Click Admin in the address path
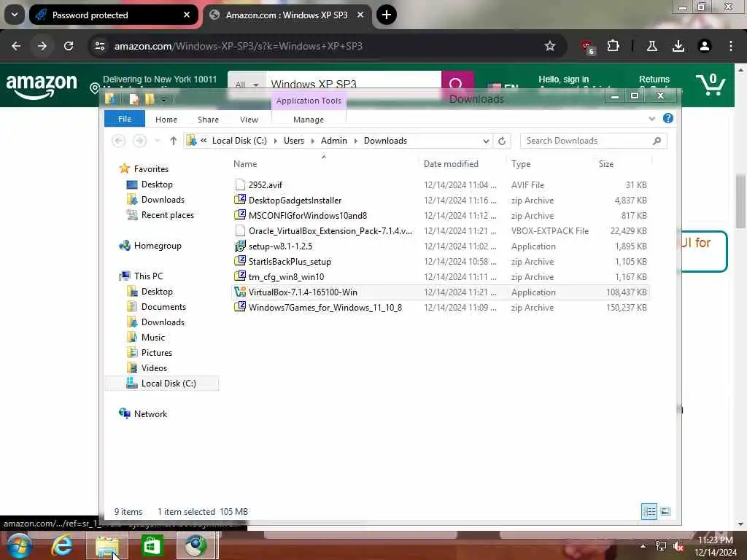Image resolution: width=747 pixels, height=560 pixels. [334, 141]
